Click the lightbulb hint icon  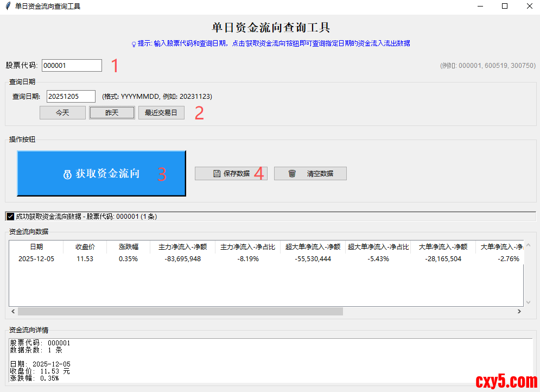[134, 43]
